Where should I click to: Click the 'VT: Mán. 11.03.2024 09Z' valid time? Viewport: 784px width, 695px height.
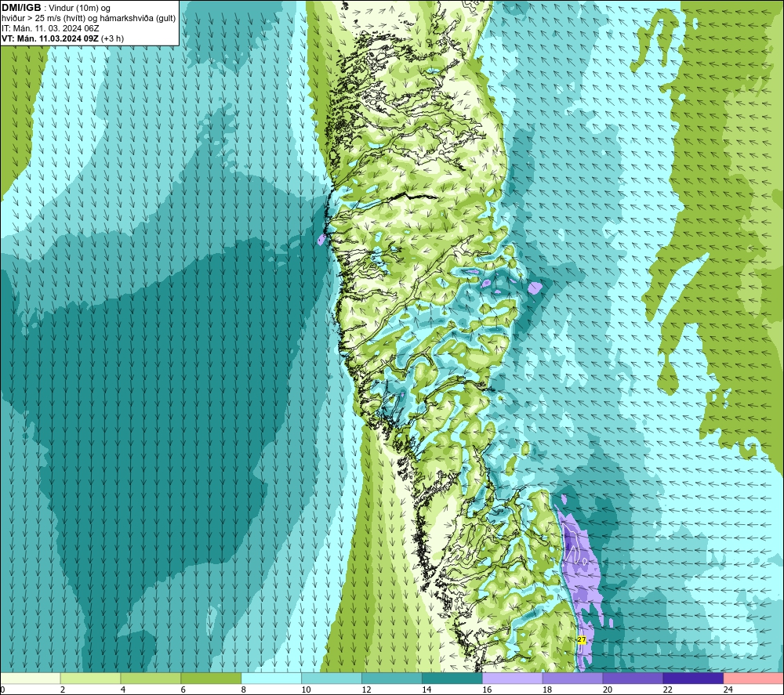(50, 38)
